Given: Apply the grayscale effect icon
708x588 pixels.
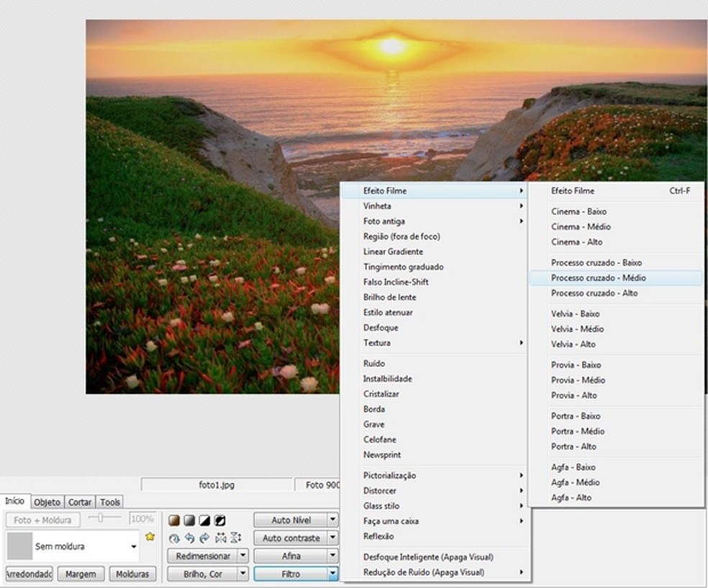Looking at the screenshot, I should [189, 520].
